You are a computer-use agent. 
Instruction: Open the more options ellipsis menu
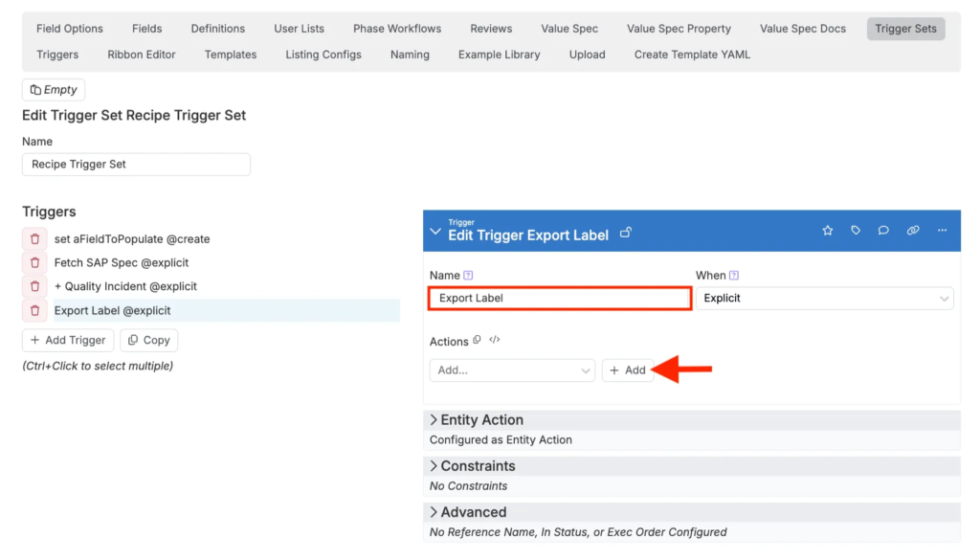(x=942, y=231)
